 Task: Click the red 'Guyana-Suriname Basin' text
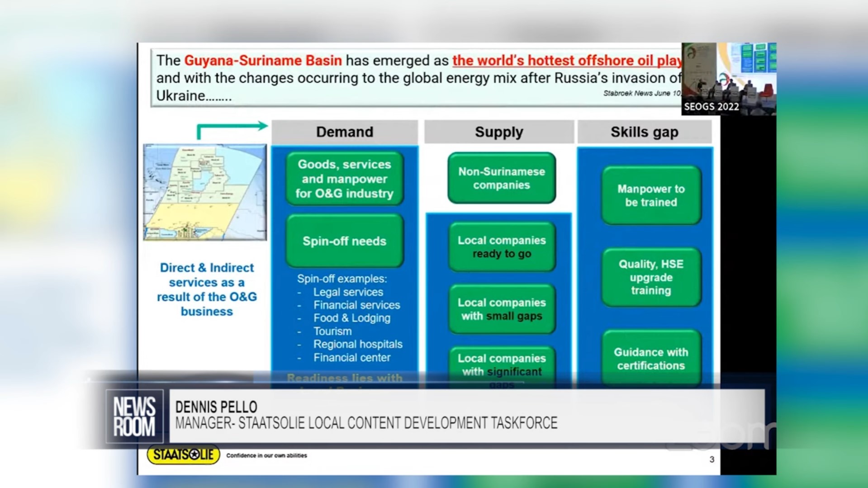point(263,61)
